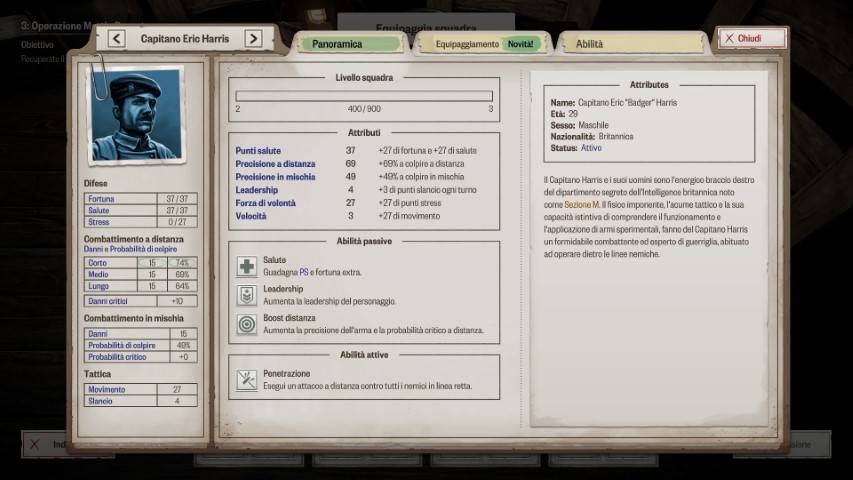Screen dimensions: 853x480
Task: Switch to the Panoramica tab
Action: tap(350, 44)
